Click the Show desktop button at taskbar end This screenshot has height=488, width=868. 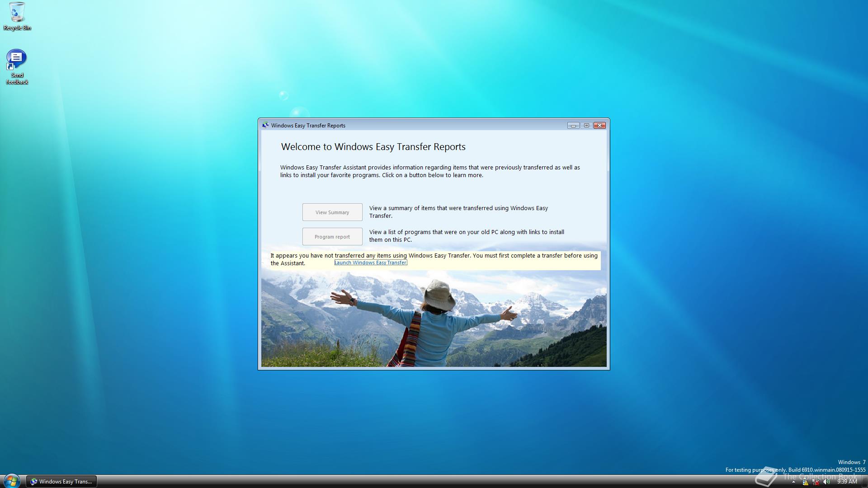click(864, 482)
